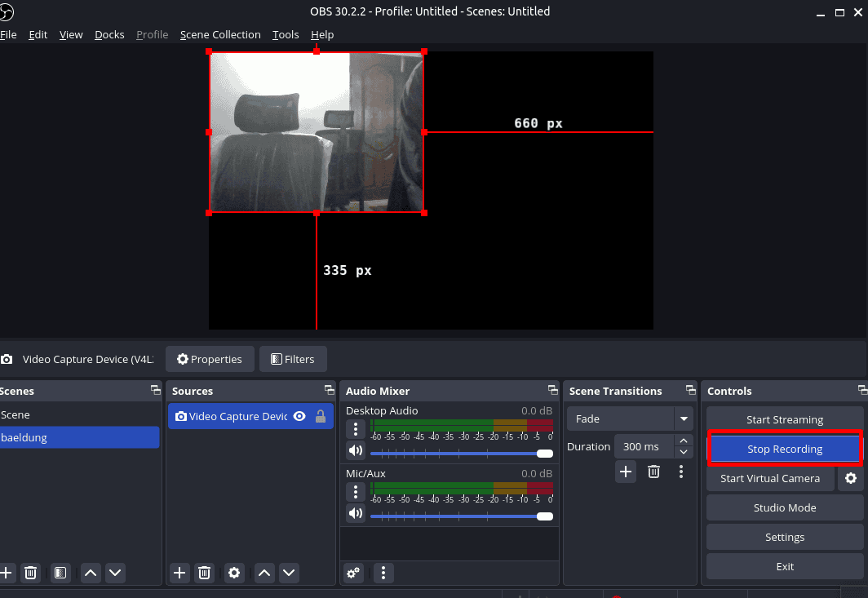
Task: Open the Scene Collection menu
Action: click(x=220, y=34)
